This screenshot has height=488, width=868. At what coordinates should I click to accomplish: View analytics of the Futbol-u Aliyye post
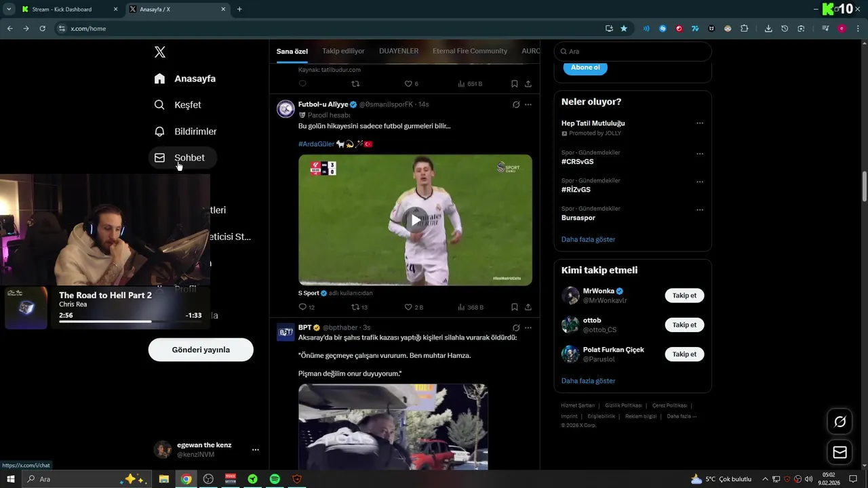tap(471, 307)
